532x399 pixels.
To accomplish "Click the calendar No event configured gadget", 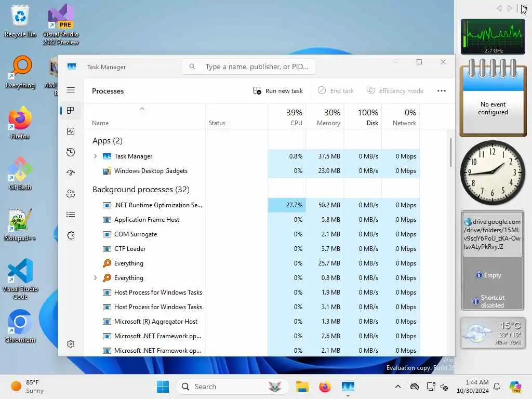I will pyautogui.click(x=493, y=97).
